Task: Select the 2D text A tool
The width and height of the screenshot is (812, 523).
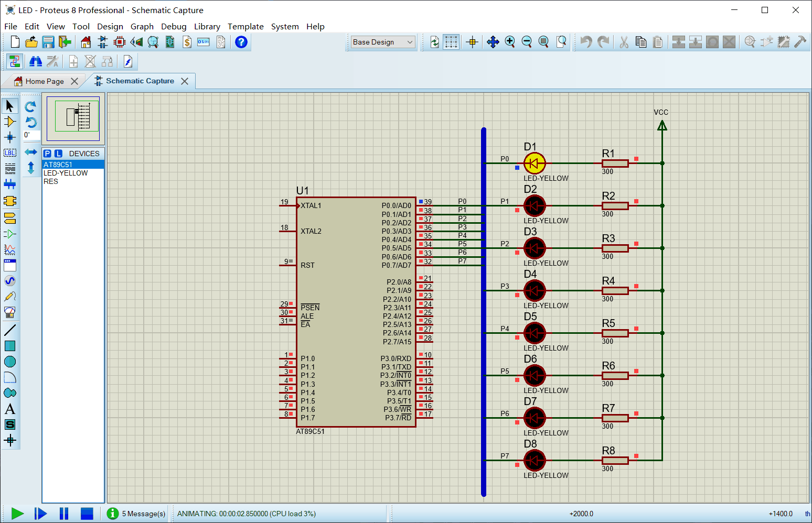Action: [9, 409]
